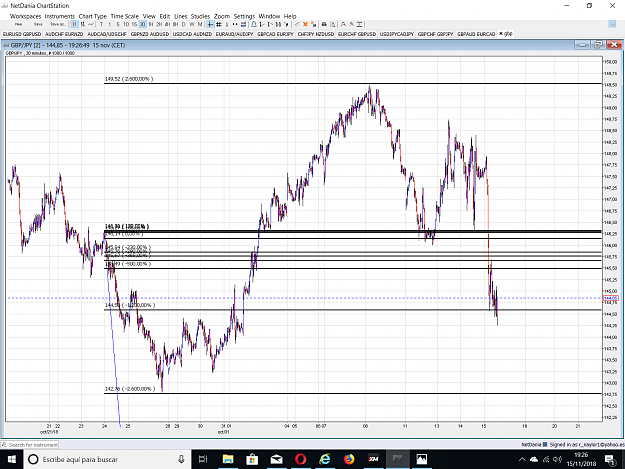Open File Explorer from the taskbar
Screen dimensions: 625x469
(228, 459)
